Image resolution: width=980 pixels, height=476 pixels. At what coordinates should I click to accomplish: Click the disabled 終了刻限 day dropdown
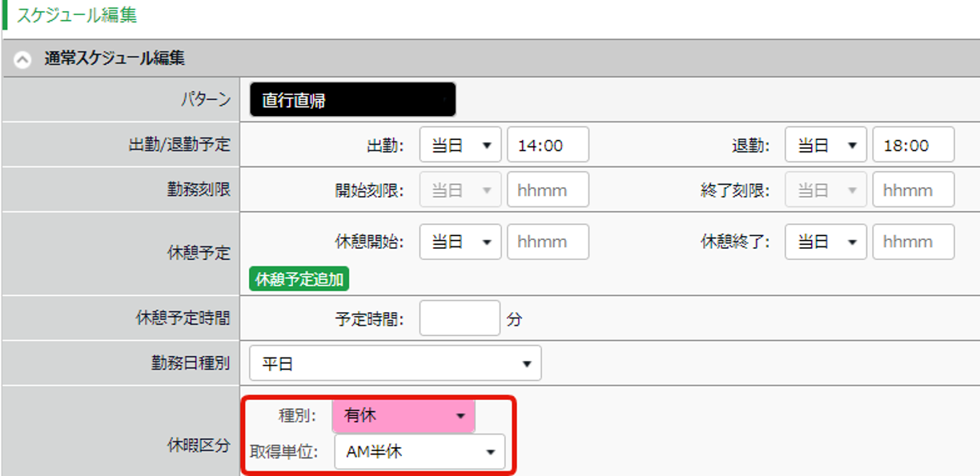click(825, 190)
